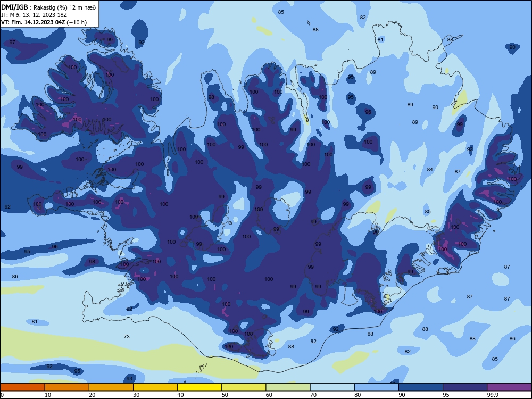Click the "10" legend scale label
Viewport: 532px width, 399px height.
pos(48,395)
